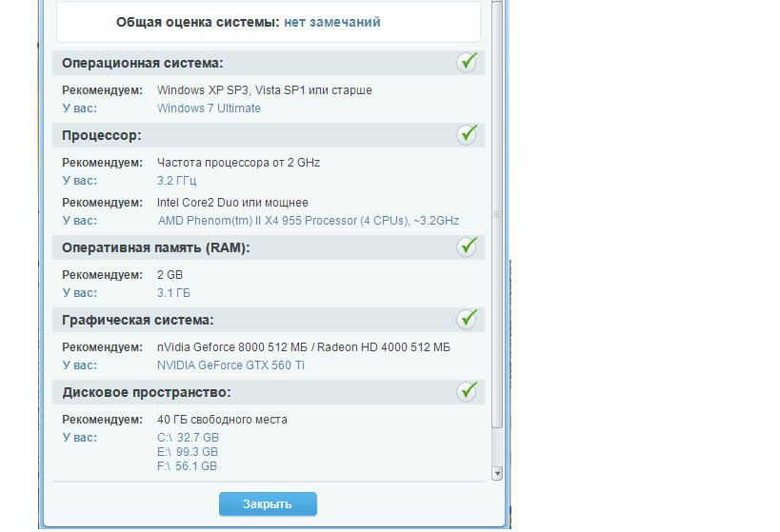Click the 'Windows 7 Ultimate' value
This screenshot has width=780, height=532.
[209, 108]
